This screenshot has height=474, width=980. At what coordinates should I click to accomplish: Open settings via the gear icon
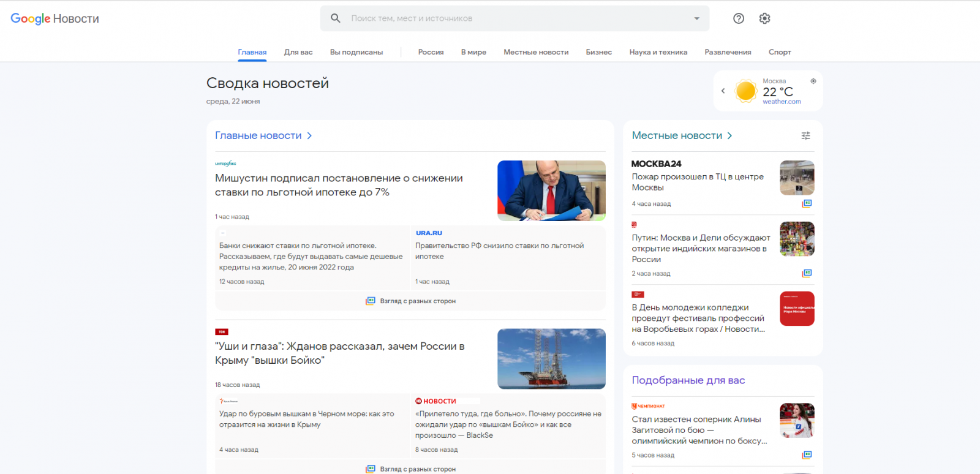pyautogui.click(x=764, y=18)
